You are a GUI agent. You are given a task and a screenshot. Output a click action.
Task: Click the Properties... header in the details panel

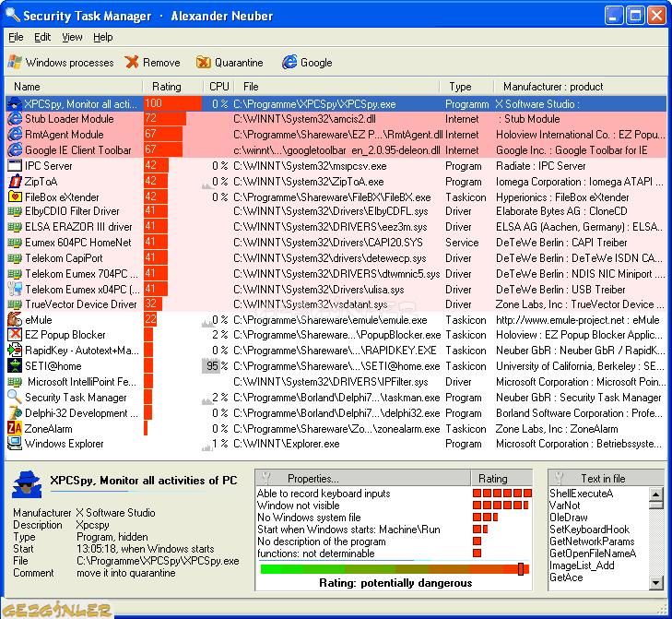(x=363, y=478)
